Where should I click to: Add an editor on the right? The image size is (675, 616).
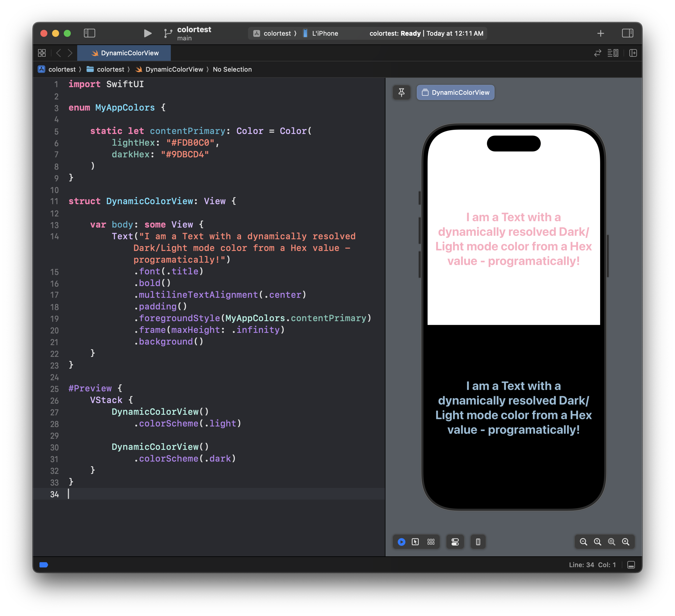(633, 53)
